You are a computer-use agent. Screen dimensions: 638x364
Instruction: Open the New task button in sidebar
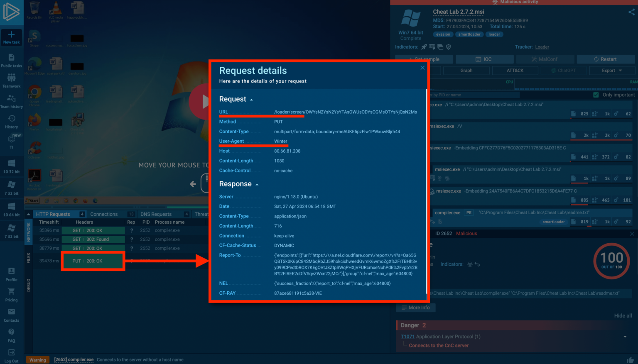pos(12,37)
